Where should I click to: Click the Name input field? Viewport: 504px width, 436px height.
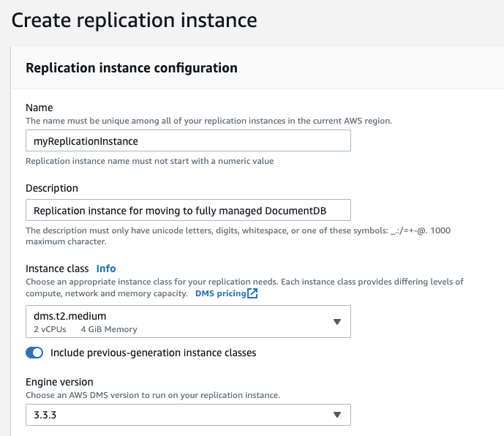(188, 140)
